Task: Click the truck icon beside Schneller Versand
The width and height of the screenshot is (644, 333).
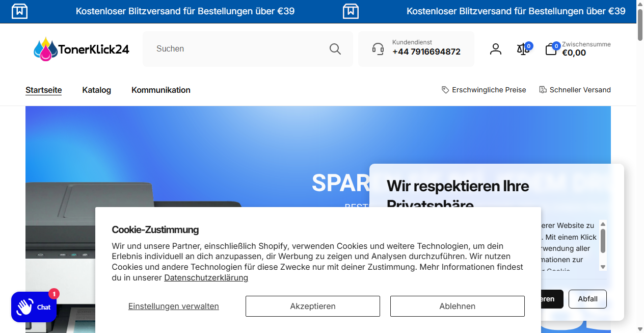Action: (542, 89)
